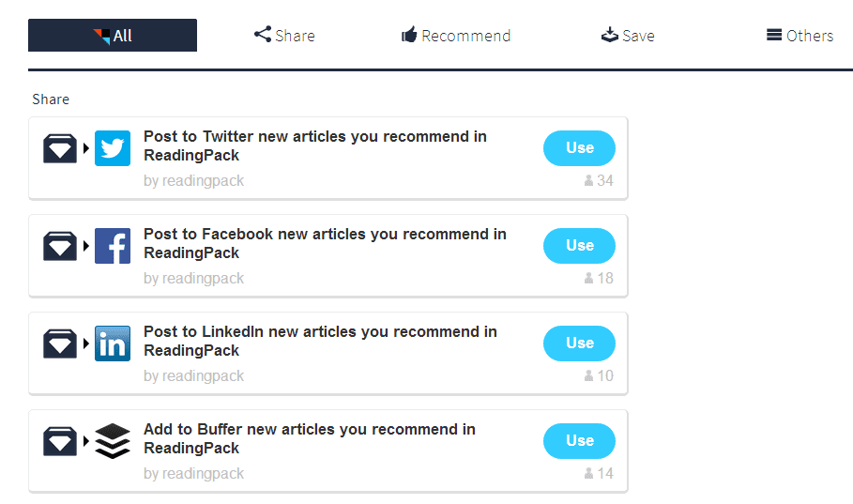Click ReadingPack icon in the Facebook recipe
This screenshot has width=853, height=504.
pos(60,246)
